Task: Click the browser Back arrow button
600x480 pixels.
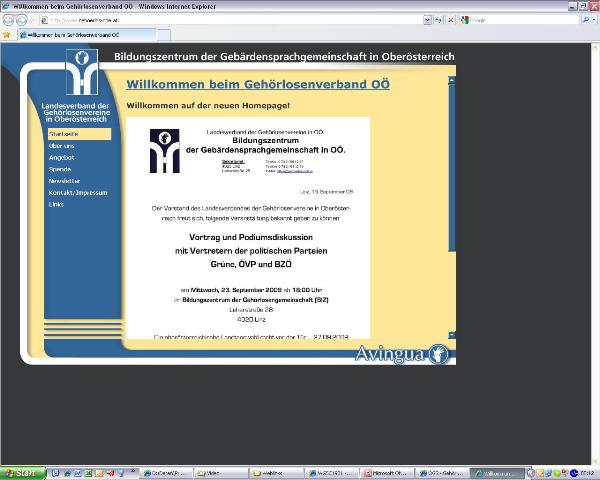Action: pyautogui.click(x=8, y=19)
